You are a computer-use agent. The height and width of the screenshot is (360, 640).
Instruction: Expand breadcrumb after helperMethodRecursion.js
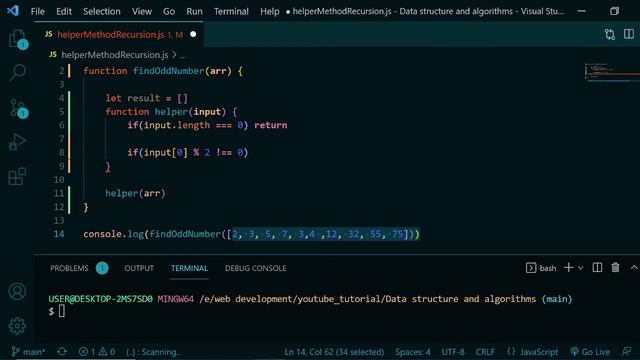[x=183, y=55]
